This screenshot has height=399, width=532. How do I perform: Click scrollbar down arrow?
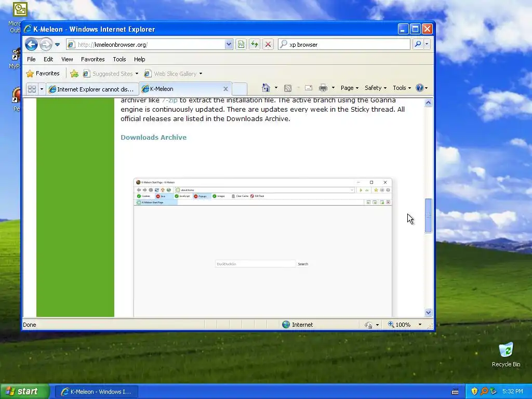pyautogui.click(x=428, y=312)
